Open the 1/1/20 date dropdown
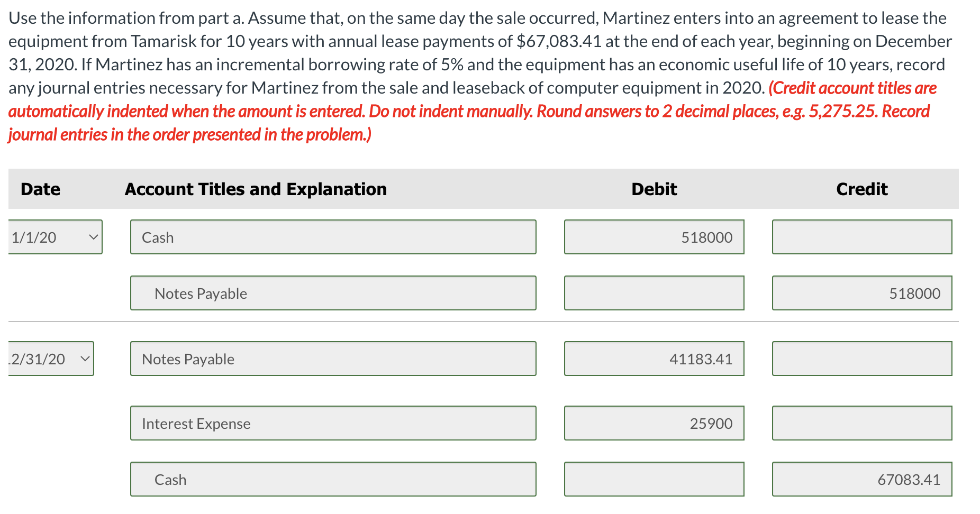This screenshot has height=514, width=980. click(x=55, y=236)
